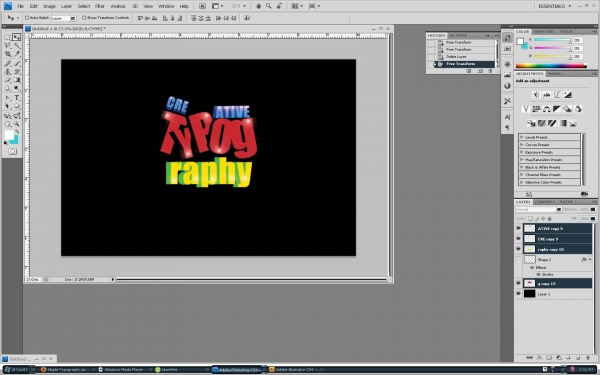The image size is (600, 375).
Task: Hide the ATIVE copy 9 layer
Action: pyautogui.click(x=518, y=228)
